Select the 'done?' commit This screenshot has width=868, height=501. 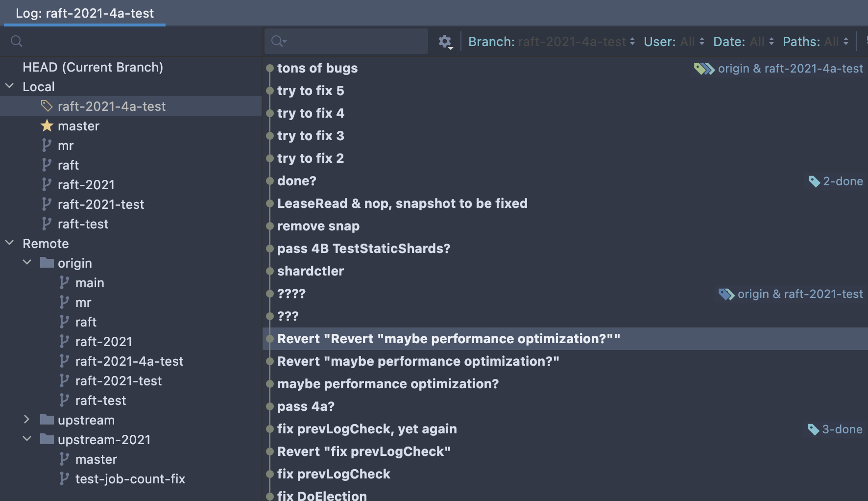(x=297, y=181)
